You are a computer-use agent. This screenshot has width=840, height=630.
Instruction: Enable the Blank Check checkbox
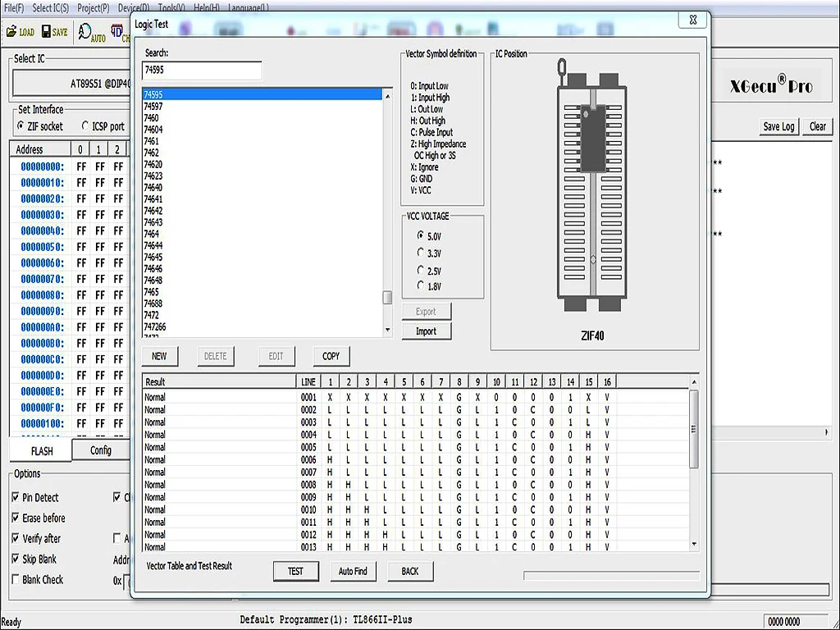pyautogui.click(x=16, y=579)
